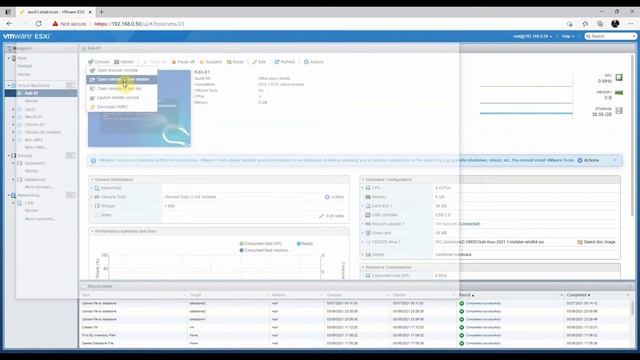Click Select disc image button

coord(596,242)
